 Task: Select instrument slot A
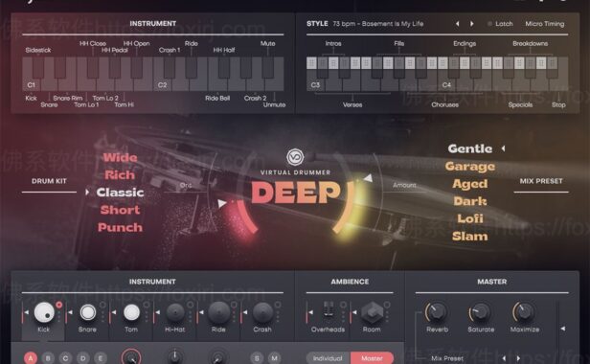tap(31, 358)
